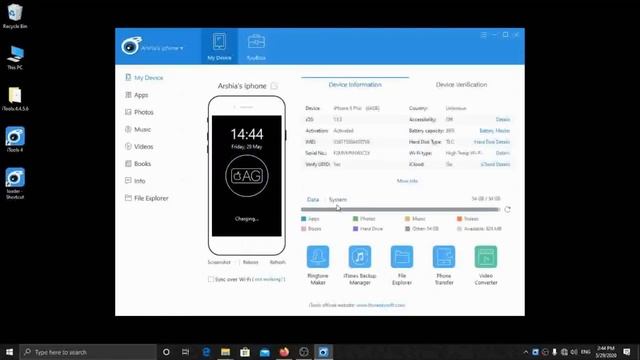
Task: Open the hamburger menu icon in title bar
Action: (x=484, y=35)
